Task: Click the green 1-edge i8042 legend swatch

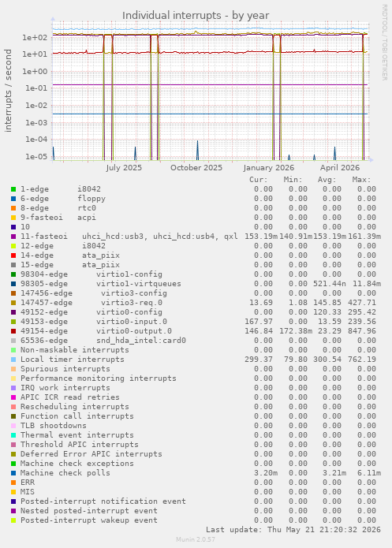Action: pyautogui.click(x=13, y=189)
